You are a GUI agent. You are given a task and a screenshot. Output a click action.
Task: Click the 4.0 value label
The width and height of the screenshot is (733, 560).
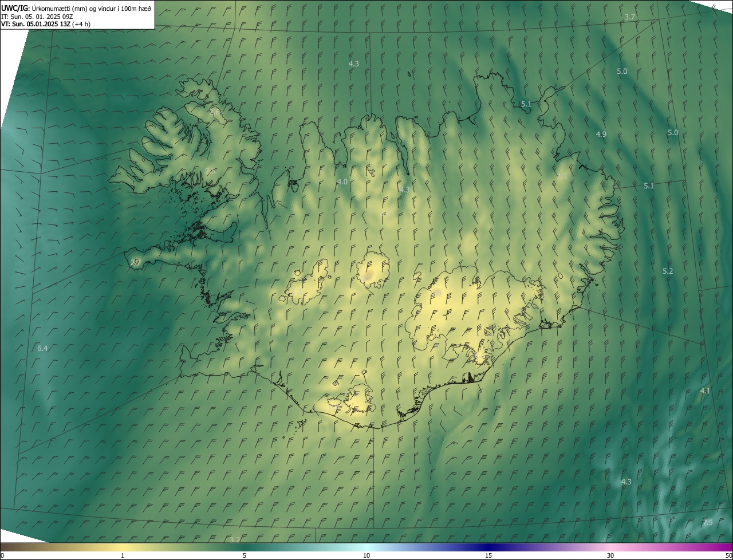[x=342, y=182]
